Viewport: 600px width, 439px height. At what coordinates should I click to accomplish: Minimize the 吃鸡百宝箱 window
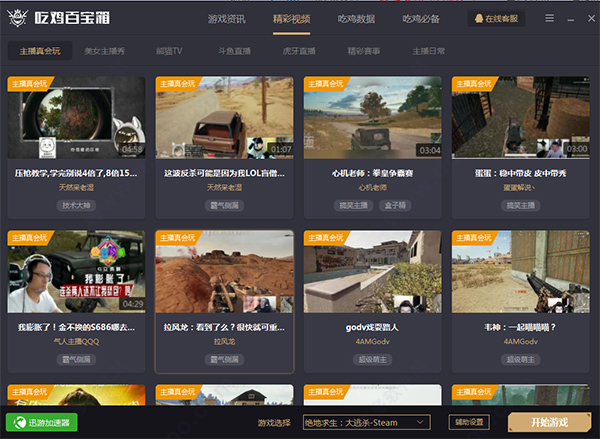coord(571,18)
